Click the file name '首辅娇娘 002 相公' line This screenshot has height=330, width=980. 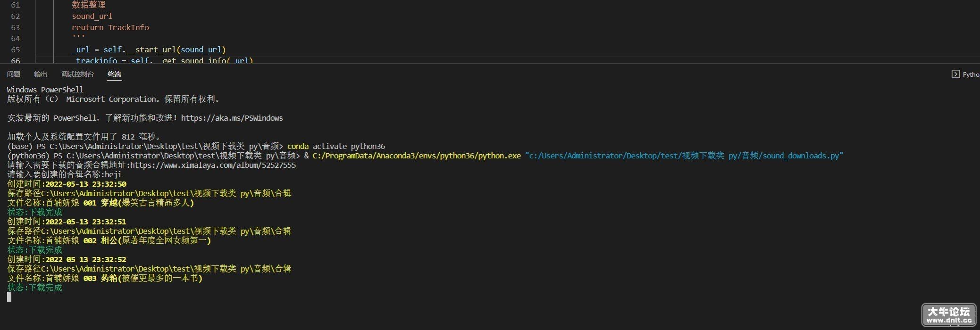coord(109,240)
